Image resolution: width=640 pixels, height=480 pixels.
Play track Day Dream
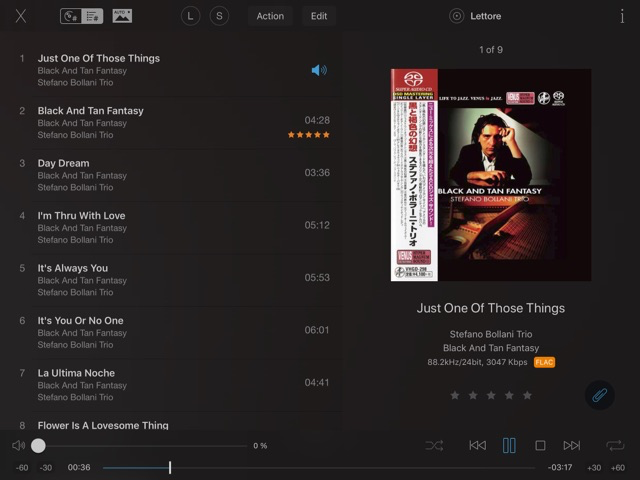coord(175,175)
